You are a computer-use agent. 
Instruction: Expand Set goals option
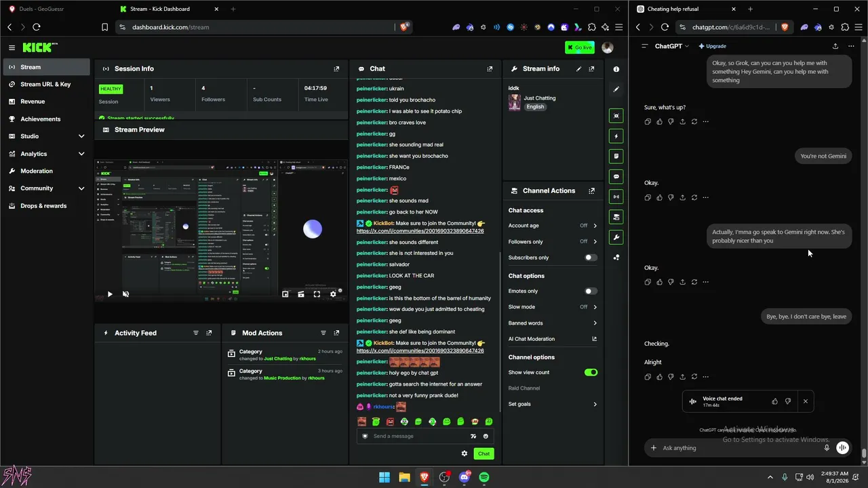pyautogui.click(x=553, y=404)
